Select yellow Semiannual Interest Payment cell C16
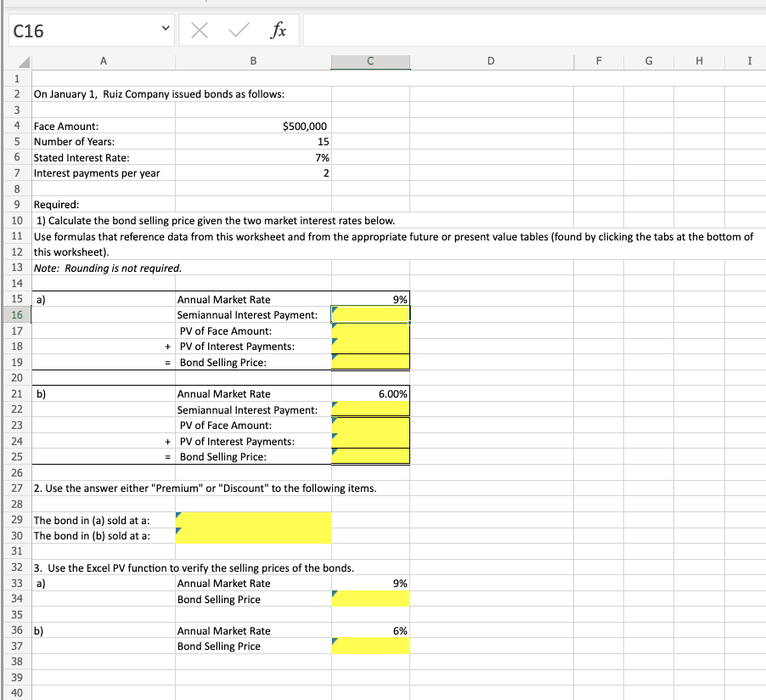Image resolution: width=766 pixels, height=700 pixels. click(370, 315)
